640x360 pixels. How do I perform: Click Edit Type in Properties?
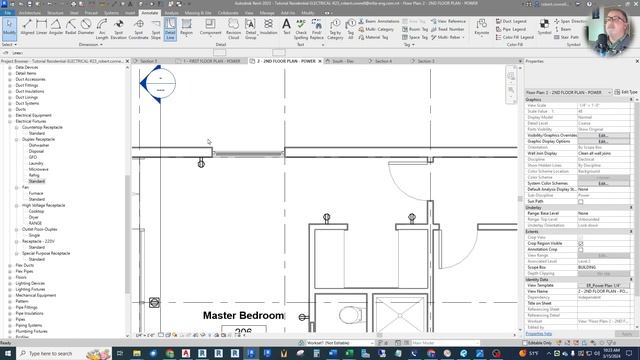click(626, 92)
